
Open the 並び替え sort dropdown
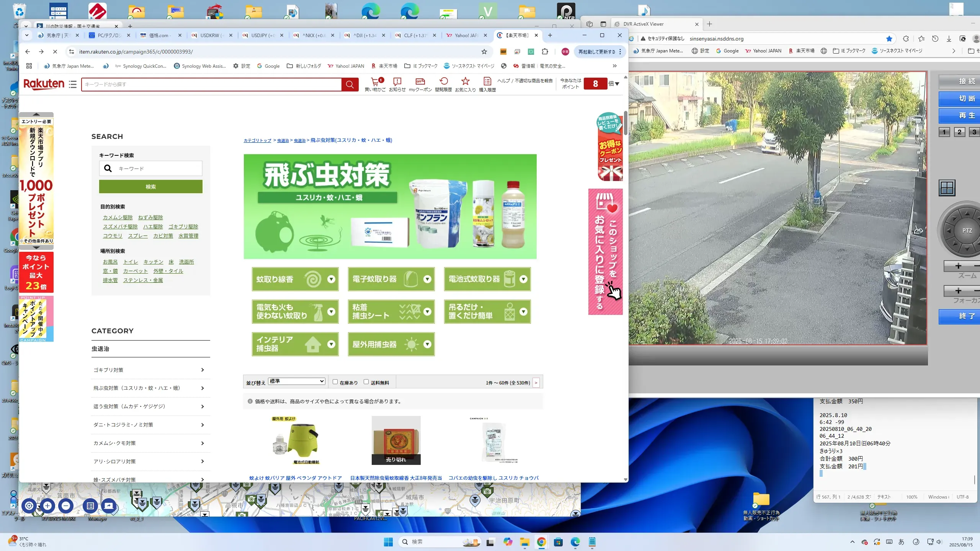[x=297, y=381]
